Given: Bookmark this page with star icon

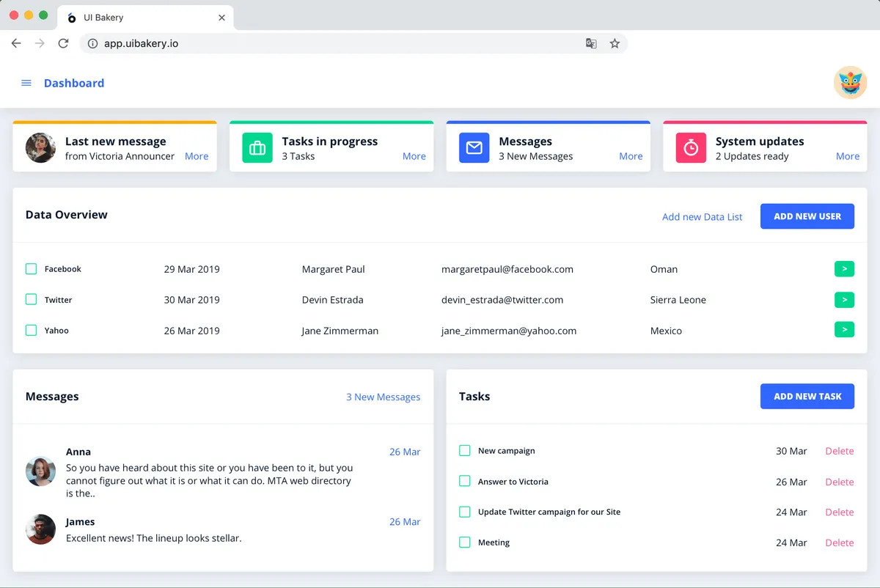Looking at the screenshot, I should (x=615, y=44).
